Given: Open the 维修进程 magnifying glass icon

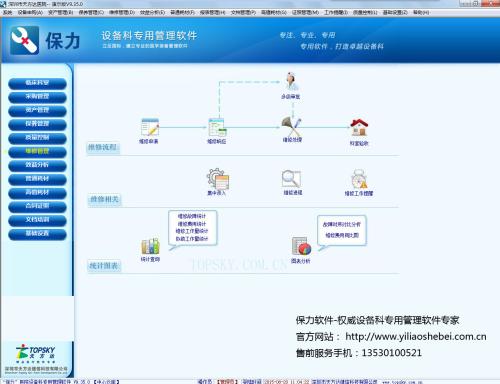Looking at the screenshot, I should 291,179.
